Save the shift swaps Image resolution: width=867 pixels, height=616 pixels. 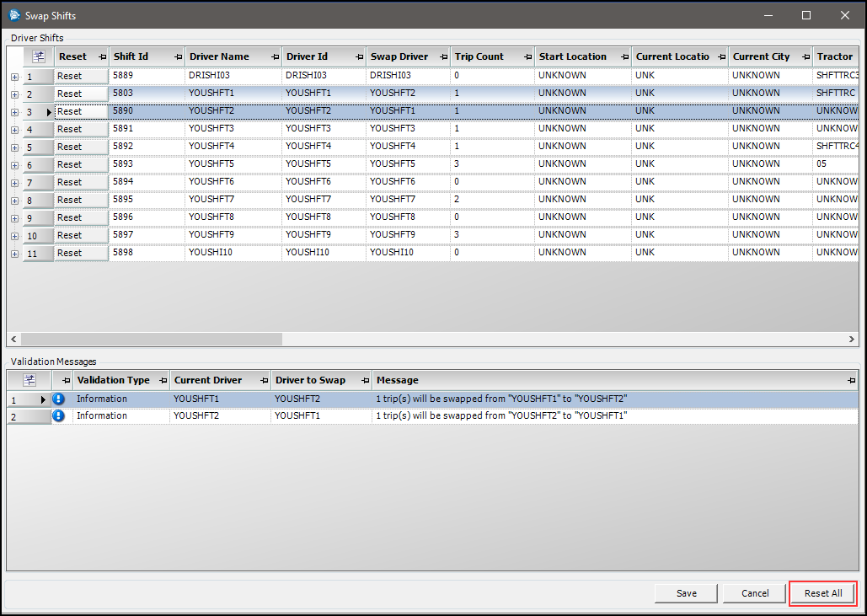pyautogui.click(x=686, y=592)
